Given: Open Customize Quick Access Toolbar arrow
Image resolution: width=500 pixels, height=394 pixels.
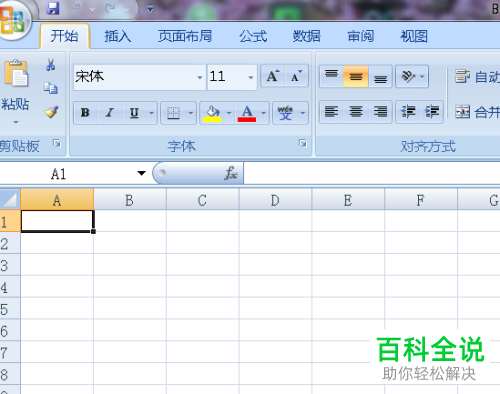Looking at the screenshot, I should point(150,9).
